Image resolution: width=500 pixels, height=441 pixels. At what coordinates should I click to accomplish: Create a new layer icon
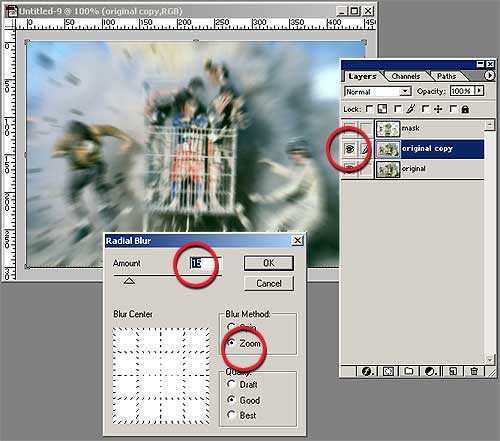click(453, 371)
